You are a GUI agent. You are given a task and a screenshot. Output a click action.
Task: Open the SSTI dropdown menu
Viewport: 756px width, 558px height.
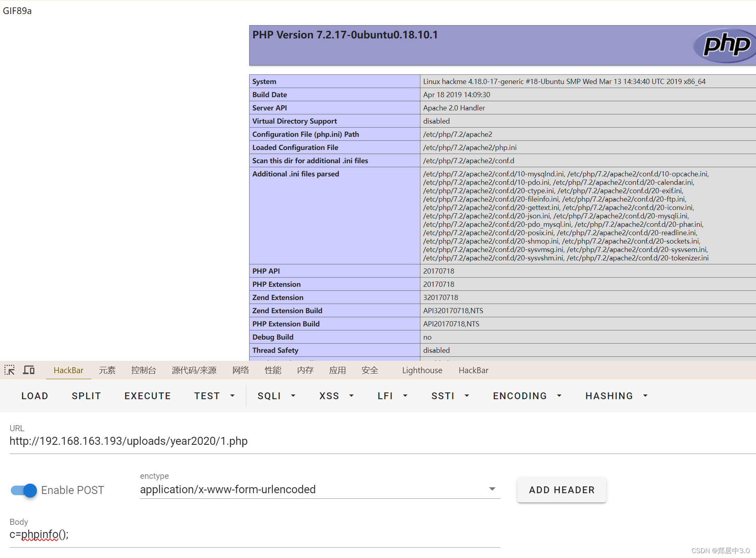(467, 396)
